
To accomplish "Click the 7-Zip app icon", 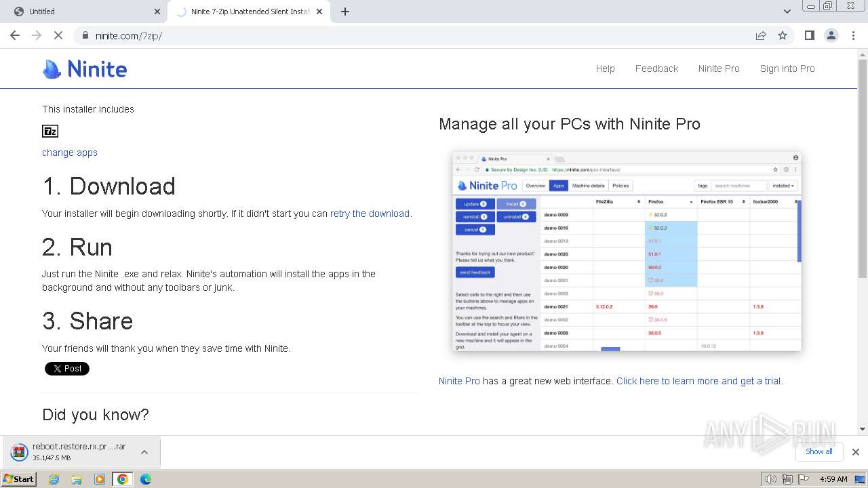I will (x=50, y=131).
